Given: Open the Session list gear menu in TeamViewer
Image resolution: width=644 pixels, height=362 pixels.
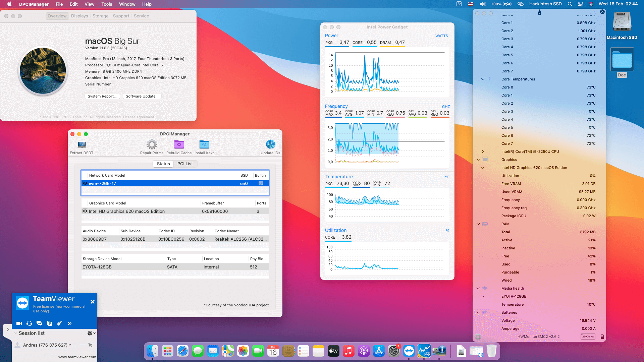Looking at the screenshot, I should 90,333.
